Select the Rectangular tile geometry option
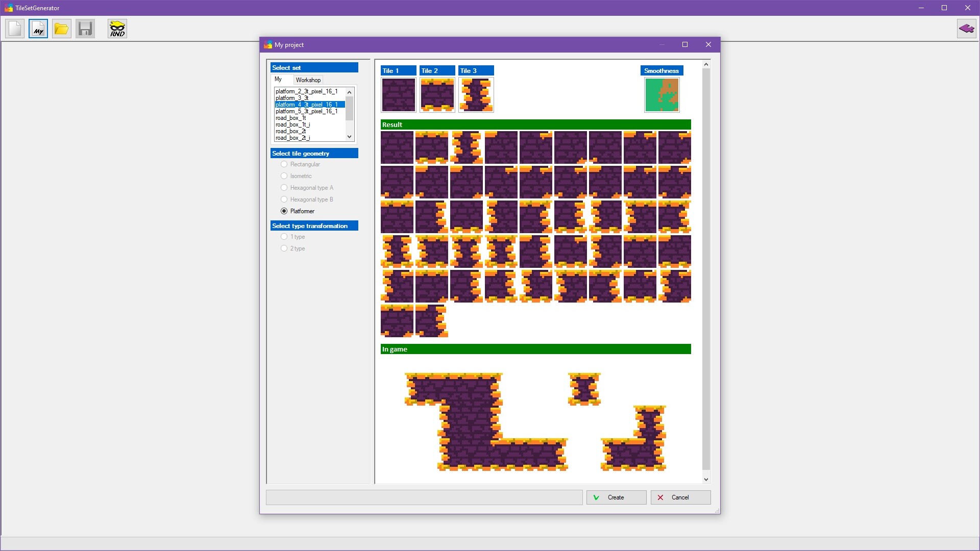The width and height of the screenshot is (980, 551). click(x=284, y=164)
